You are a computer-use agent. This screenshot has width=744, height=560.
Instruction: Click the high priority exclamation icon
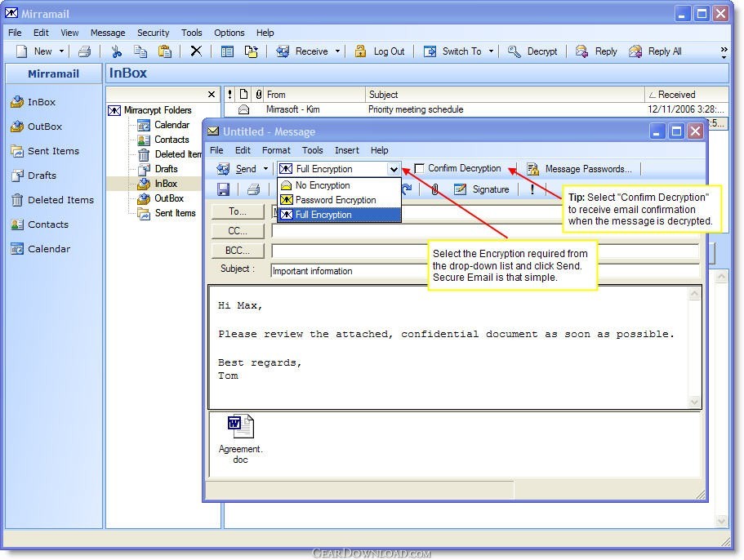(532, 189)
